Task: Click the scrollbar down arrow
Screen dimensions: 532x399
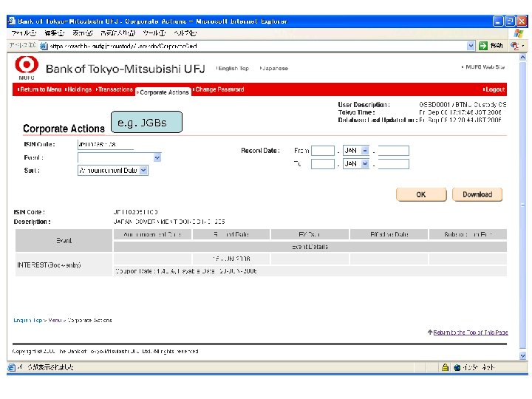Action: [x=523, y=356]
